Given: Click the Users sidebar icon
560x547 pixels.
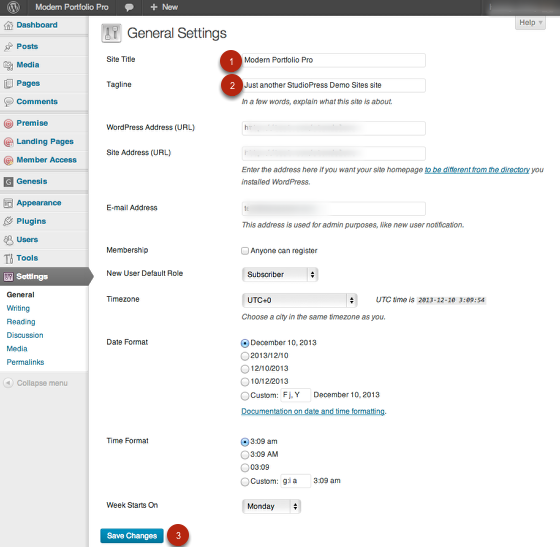Looking at the screenshot, I should click(x=8, y=240).
